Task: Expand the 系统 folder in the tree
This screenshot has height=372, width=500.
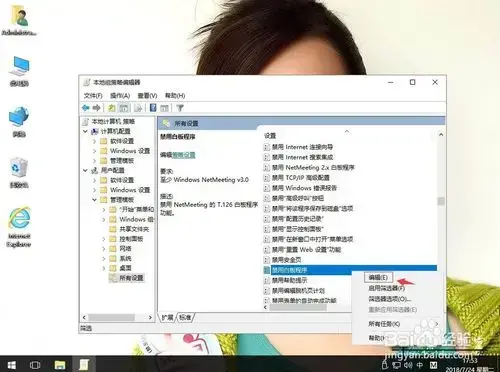Action: 104,258
